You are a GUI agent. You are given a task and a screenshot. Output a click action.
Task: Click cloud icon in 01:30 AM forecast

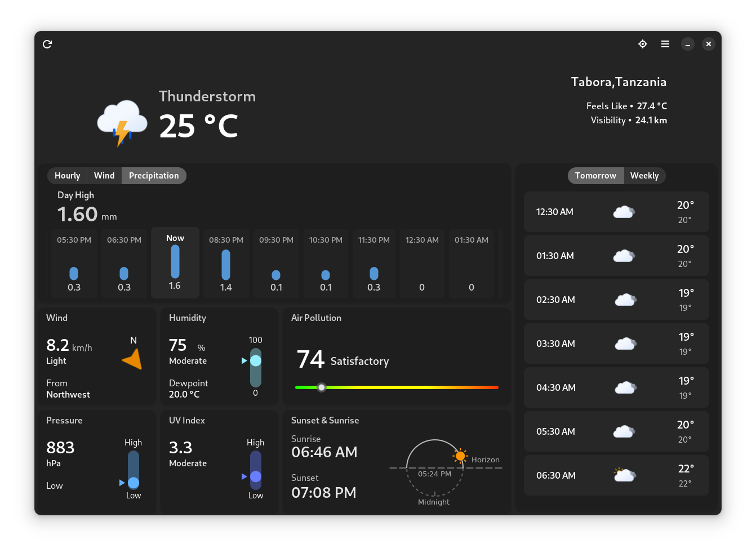(624, 256)
